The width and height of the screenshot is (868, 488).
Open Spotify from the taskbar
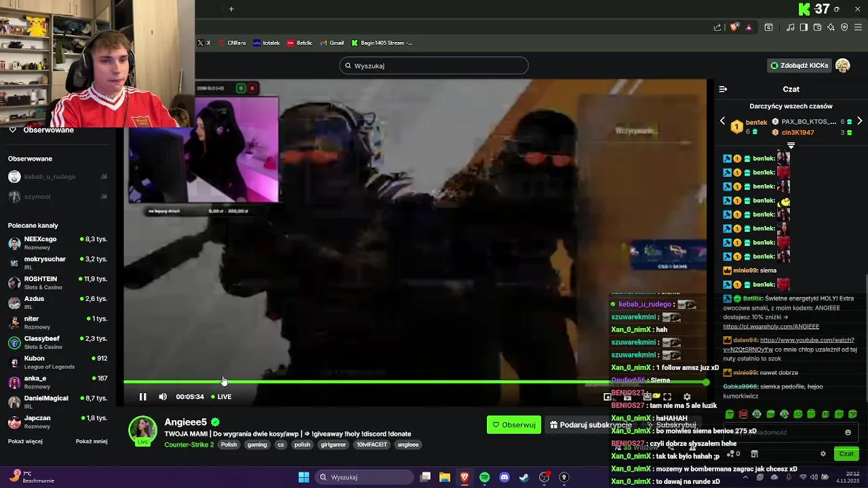[484, 477]
